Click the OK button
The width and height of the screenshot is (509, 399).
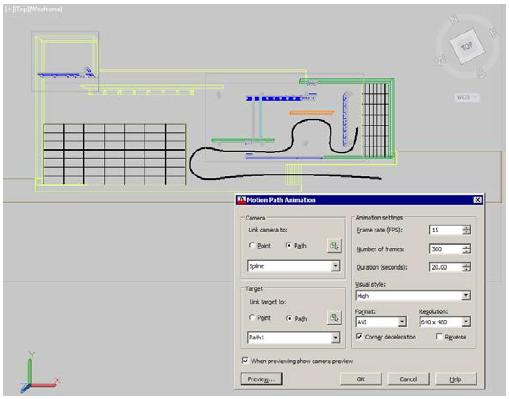coord(361,379)
